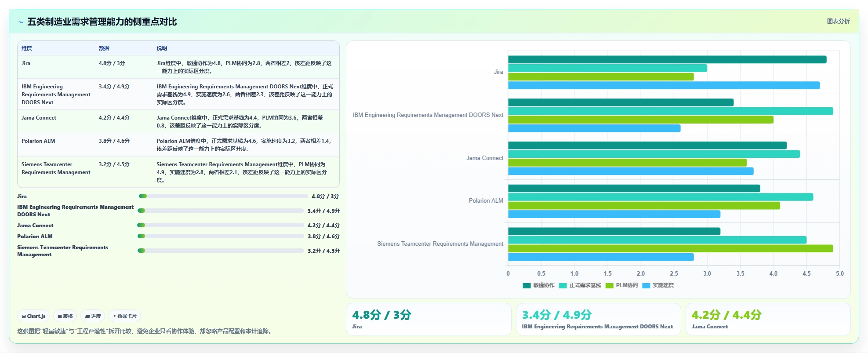Click the 数据 column header
868x353 pixels.
(x=104, y=48)
